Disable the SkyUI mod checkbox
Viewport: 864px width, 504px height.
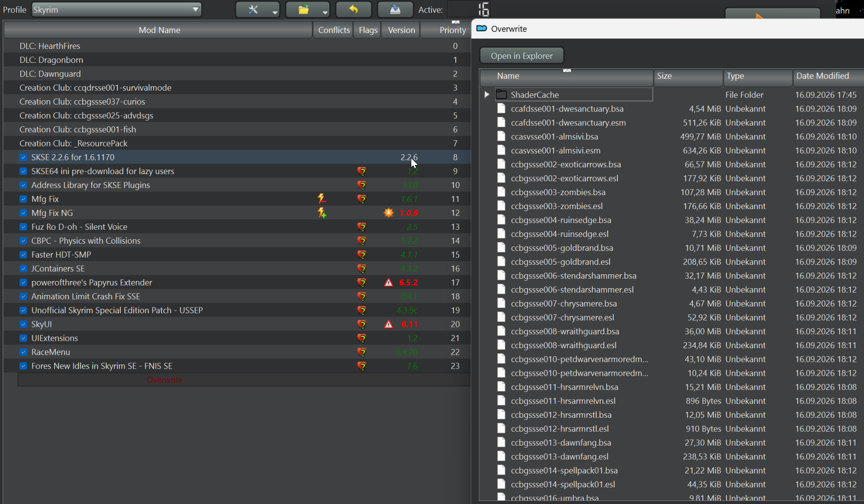click(23, 324)
